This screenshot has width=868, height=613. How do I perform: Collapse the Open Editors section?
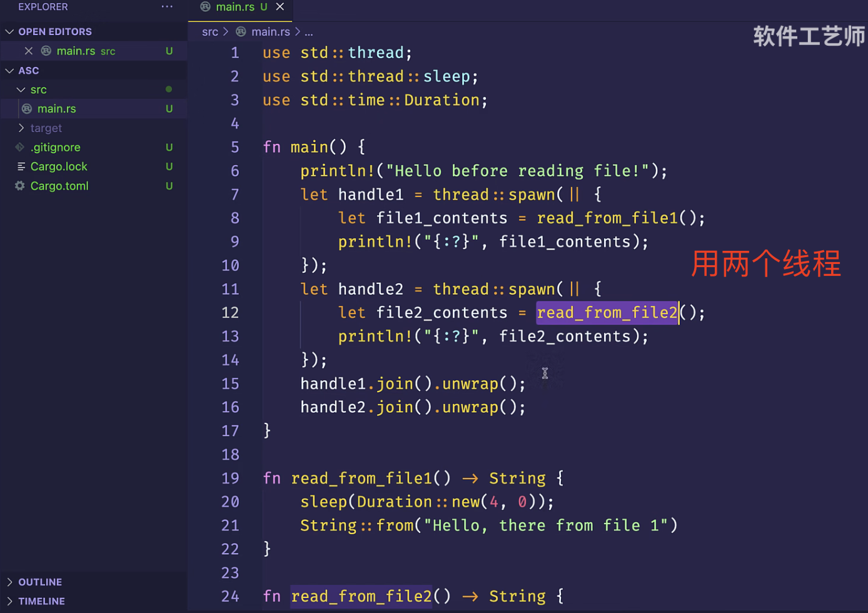tap(9, 32)
